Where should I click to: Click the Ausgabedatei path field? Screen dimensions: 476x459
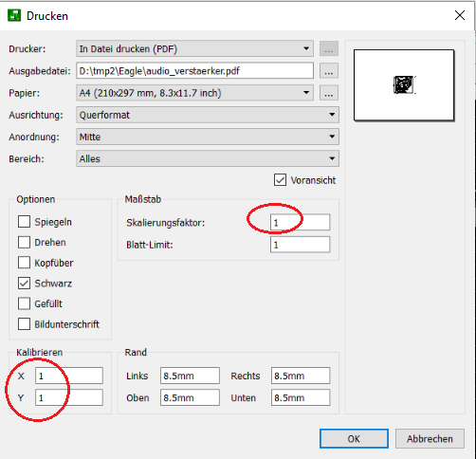pos(194,71)
